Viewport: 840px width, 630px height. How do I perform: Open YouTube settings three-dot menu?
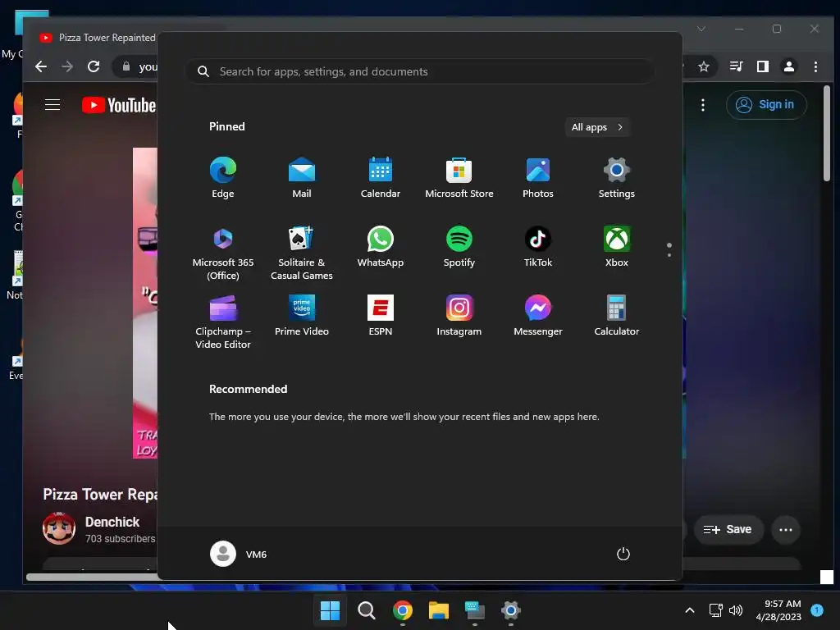(703, 104)
